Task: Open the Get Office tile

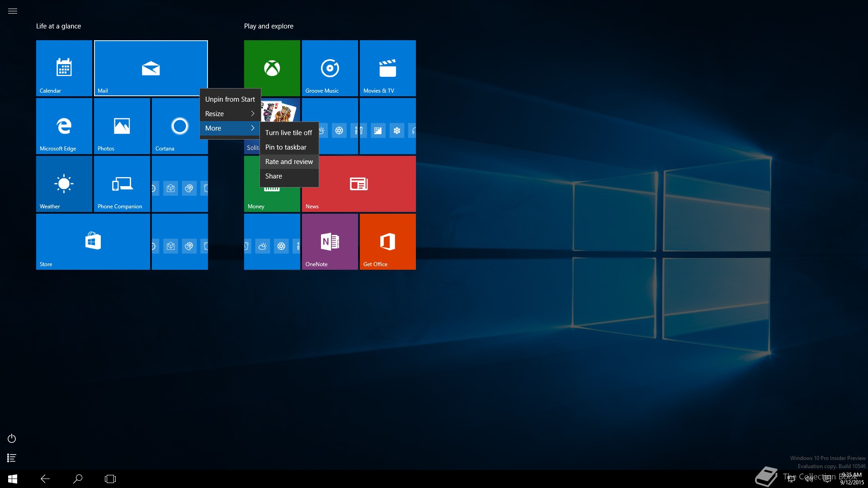Action: pos(388,242)
